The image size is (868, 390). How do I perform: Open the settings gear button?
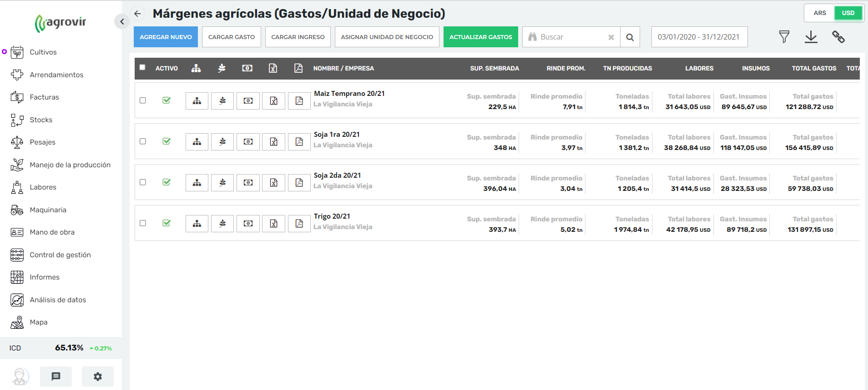click(x=98, y=376)
